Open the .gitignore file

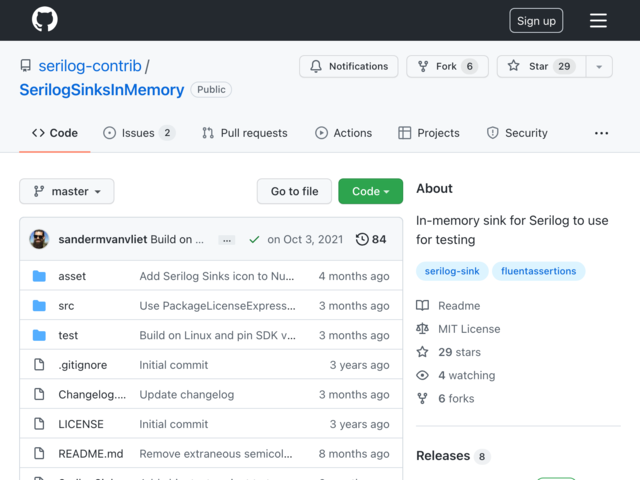point(82,365)
